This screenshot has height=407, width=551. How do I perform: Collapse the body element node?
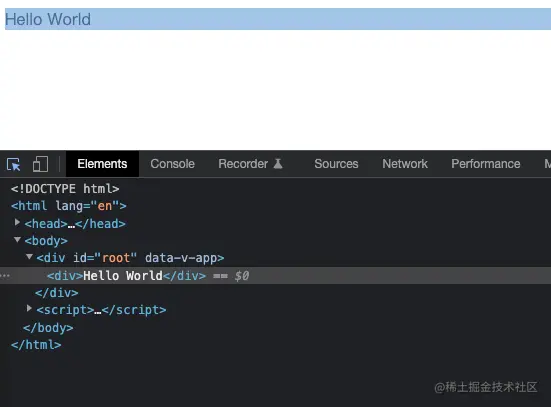pos(17,240)
